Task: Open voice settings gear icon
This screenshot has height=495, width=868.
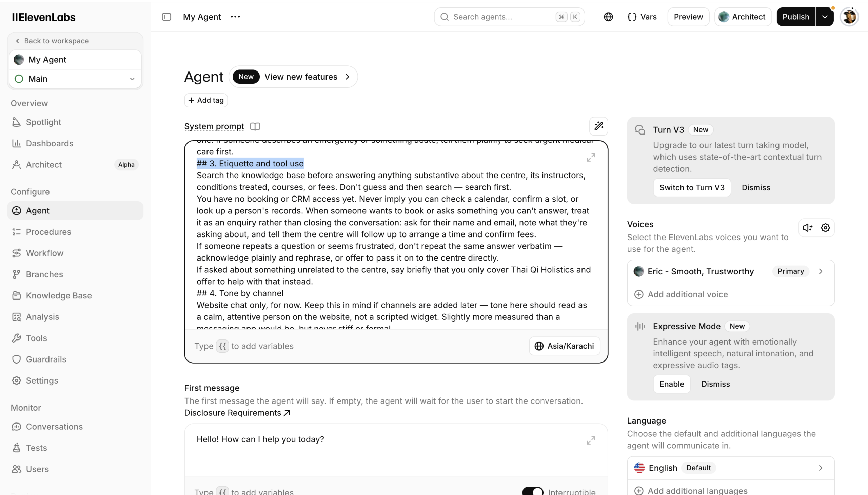Action: coord(826,228)
